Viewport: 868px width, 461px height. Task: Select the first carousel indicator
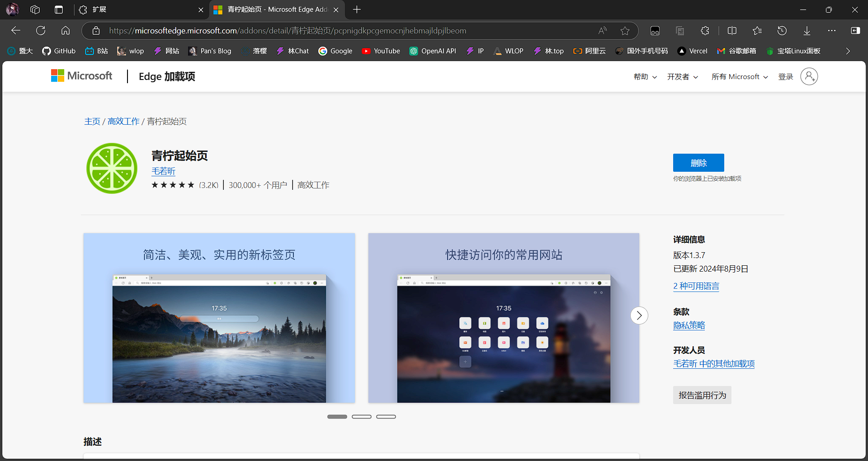(337, 417)
